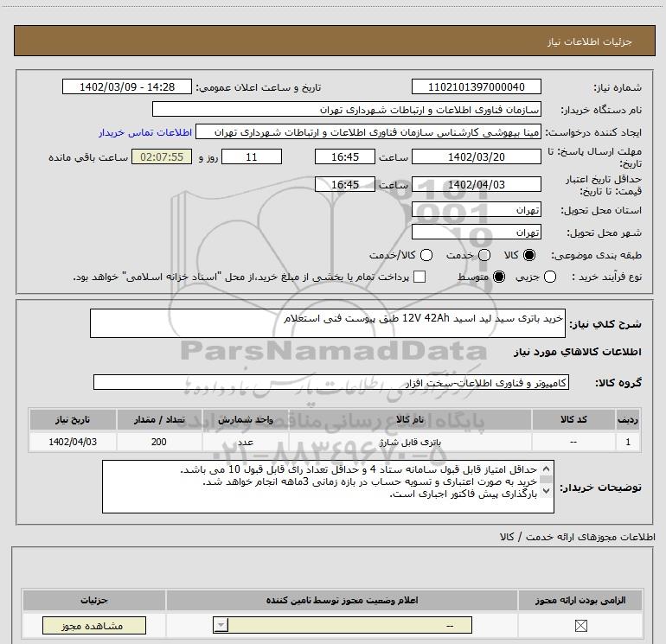Click the کد کالا column header
The width and height of the screenshot is (666, 644).
573,419
